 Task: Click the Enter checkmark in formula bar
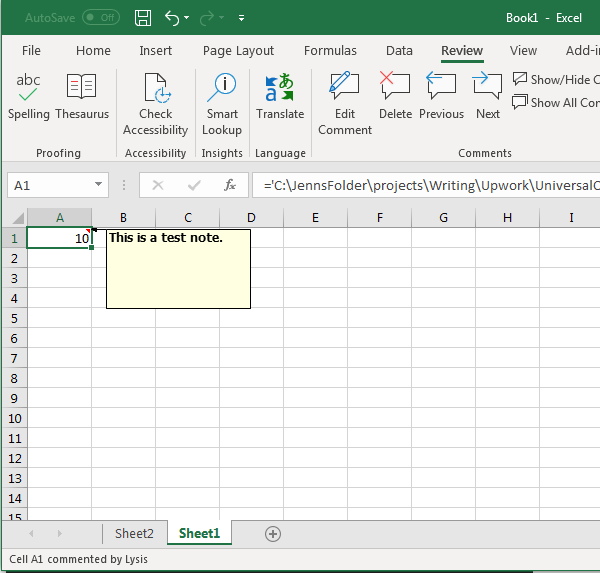(194, 186)
